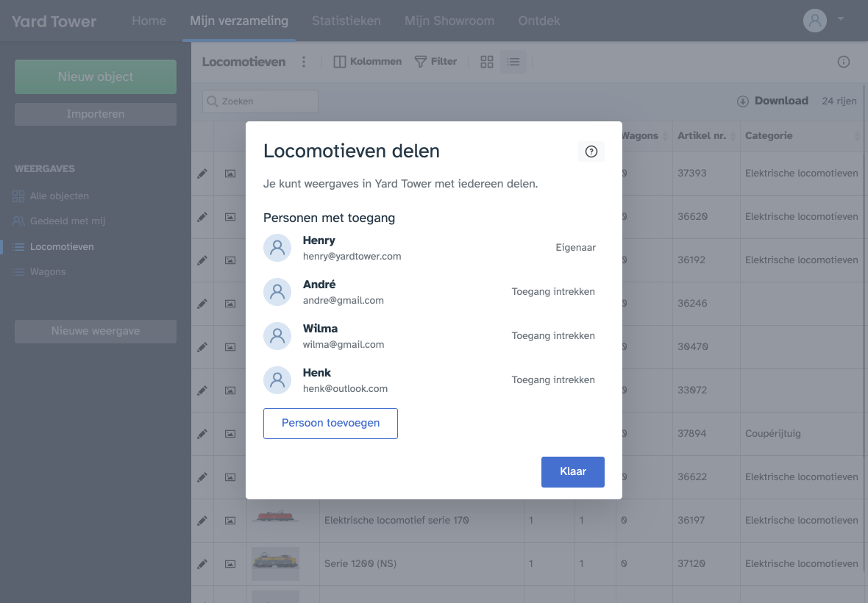Click the edit pencil in first row
Screen dimensions: 868x603
(202, 174)
